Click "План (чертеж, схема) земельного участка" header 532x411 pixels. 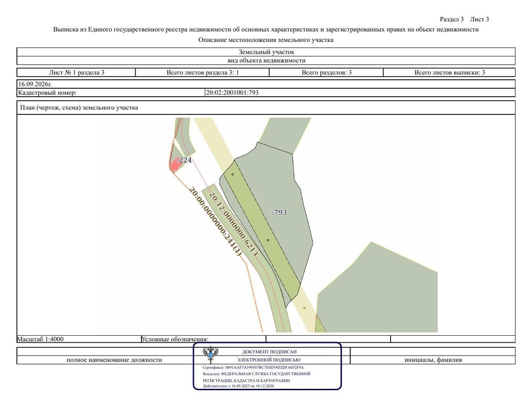coord(79,108)
